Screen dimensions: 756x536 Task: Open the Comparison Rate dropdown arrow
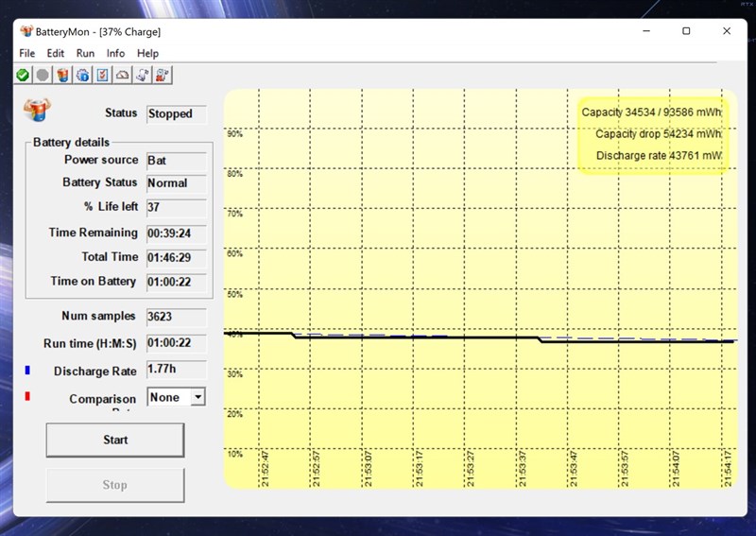point(198,397)
